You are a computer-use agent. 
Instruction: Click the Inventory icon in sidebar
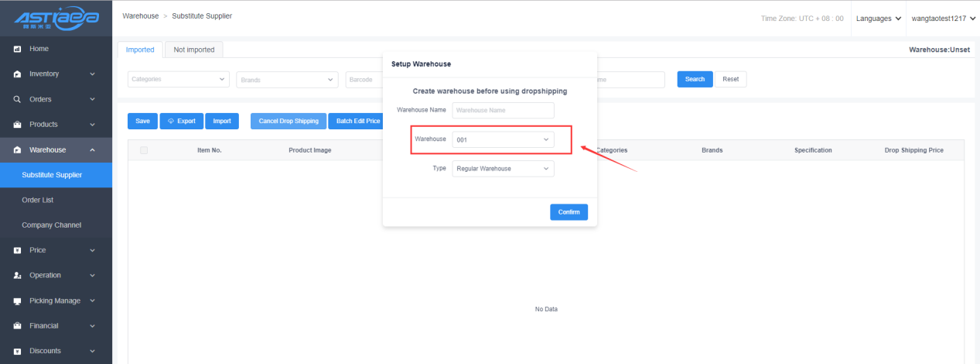click(17, 74)
